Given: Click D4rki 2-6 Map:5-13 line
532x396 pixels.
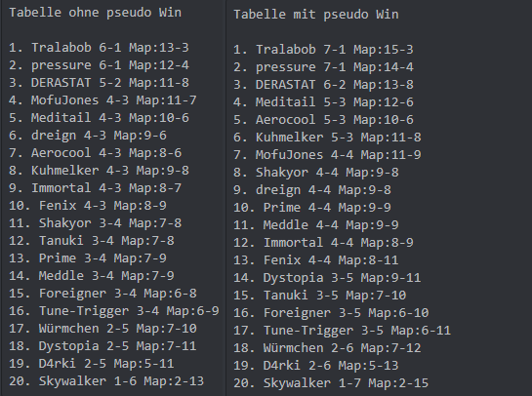Looking at the screenshot, I should point(316,366).
